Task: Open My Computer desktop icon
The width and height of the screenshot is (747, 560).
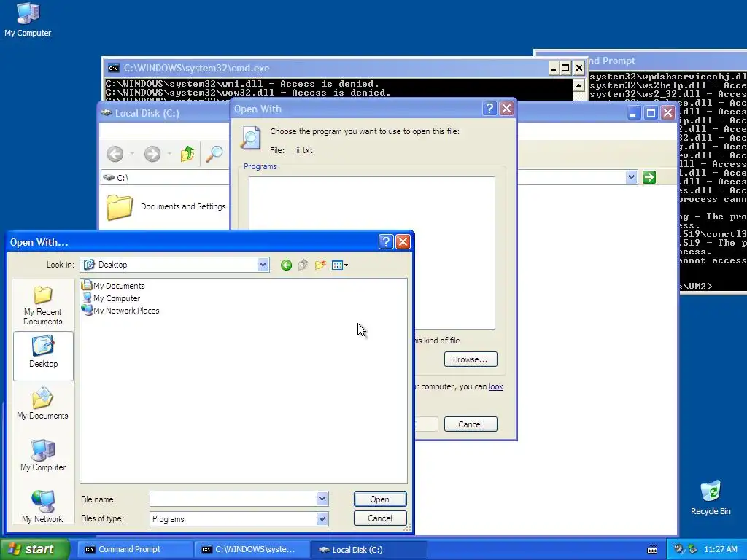Action: (x=28, y=20)
